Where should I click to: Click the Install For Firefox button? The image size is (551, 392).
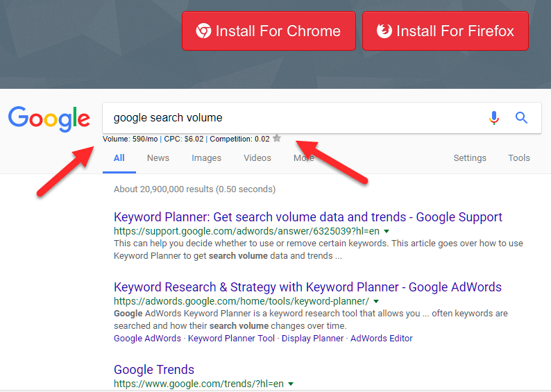pyautogui.click(x=446, y=31)
